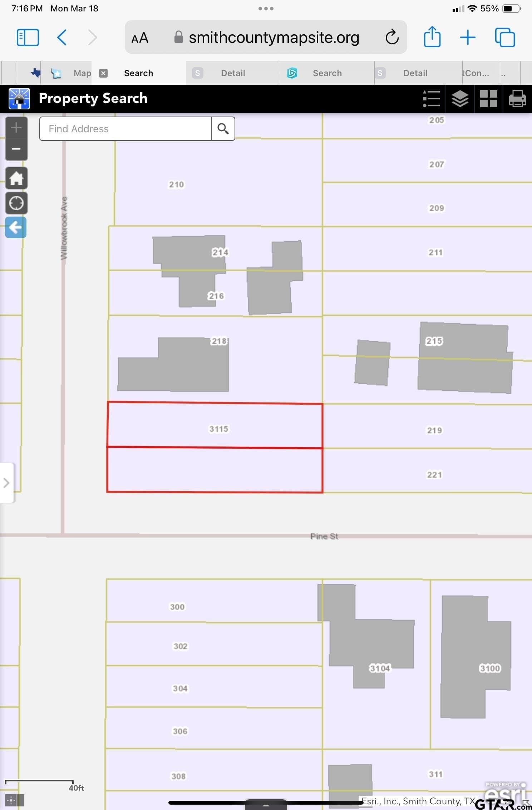Zoom out with the minus button
Image resolution: width=532 pixels, height=810 pixels.
[16, 149]
